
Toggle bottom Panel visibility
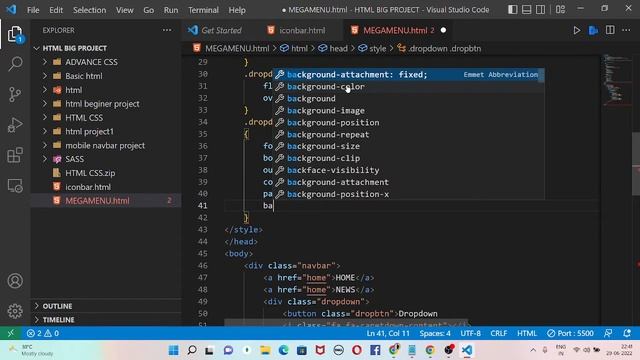(x=527, y=9)
